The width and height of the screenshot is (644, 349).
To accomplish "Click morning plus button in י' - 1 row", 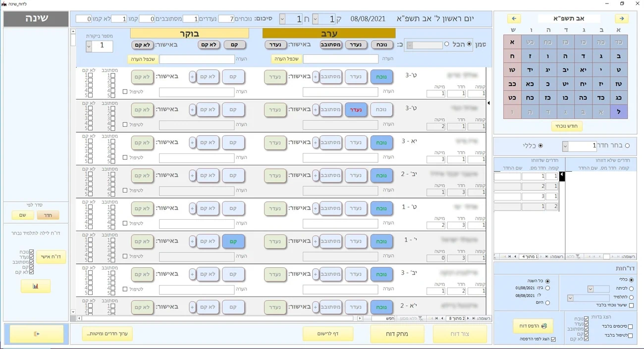I will pyautogui.click(x=192, y=241).
